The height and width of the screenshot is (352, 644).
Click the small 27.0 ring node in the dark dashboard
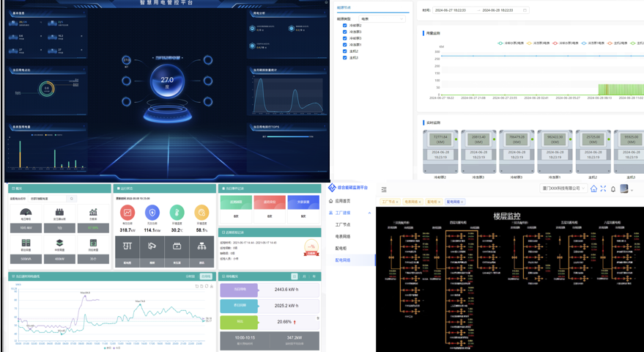pos(127,60)
